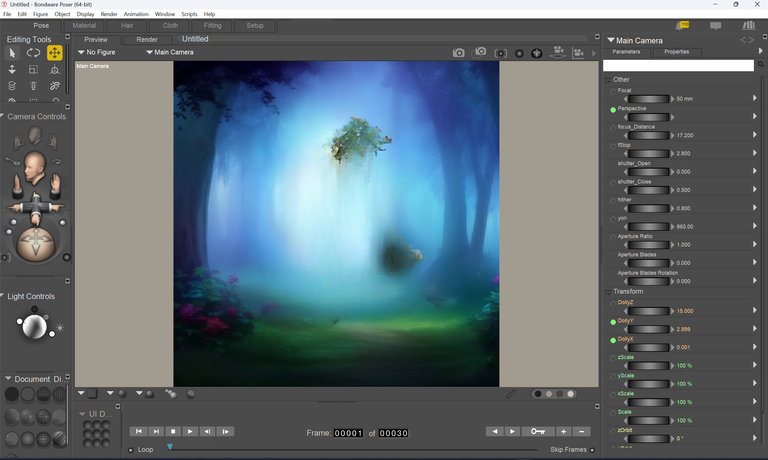Jump to first frame button
The image size is (768, 460).
(x=139, y=432)
